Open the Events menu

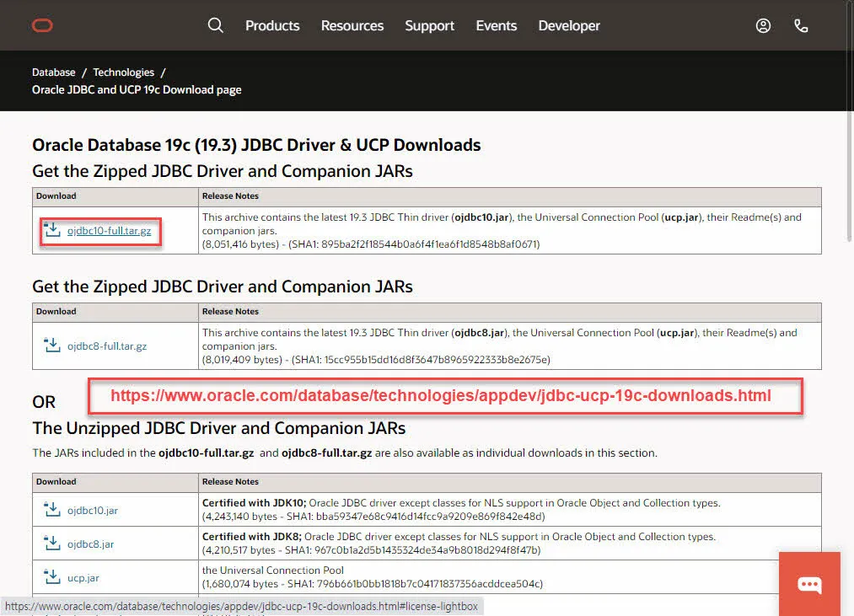point(497,25)
